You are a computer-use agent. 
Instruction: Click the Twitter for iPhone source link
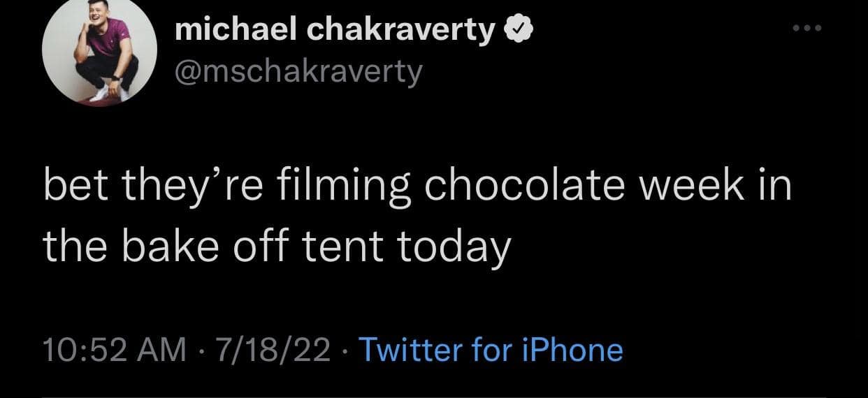490,349
